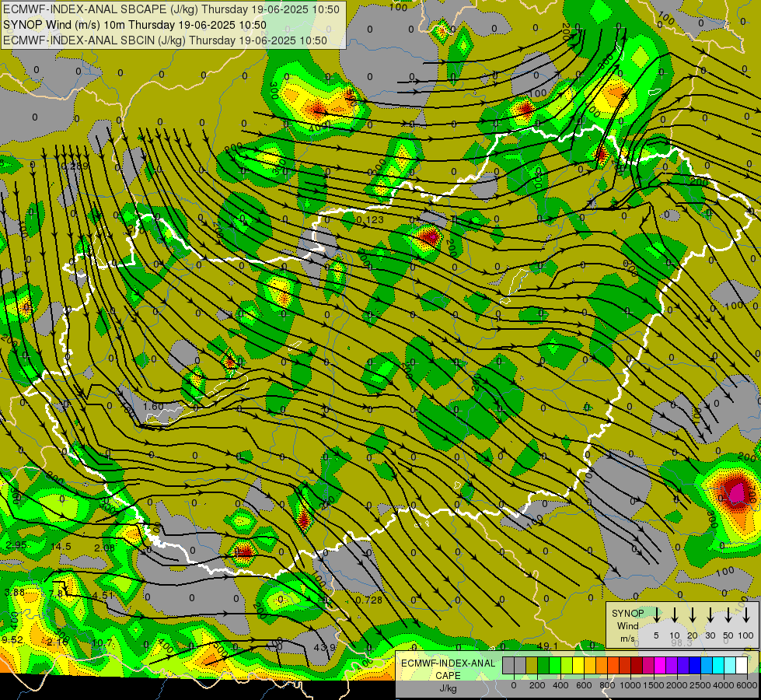Click the '6000' tick label on the CAPE legend

tap(747, 685)
